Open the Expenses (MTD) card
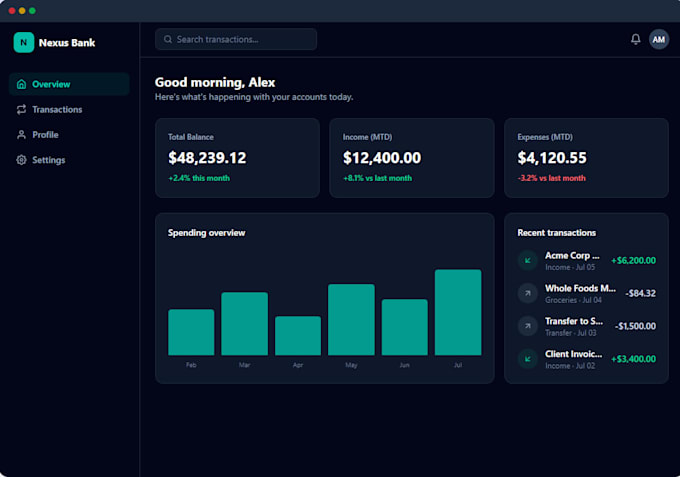The width and height of the screenshot is (680, 477). [586, 158]
